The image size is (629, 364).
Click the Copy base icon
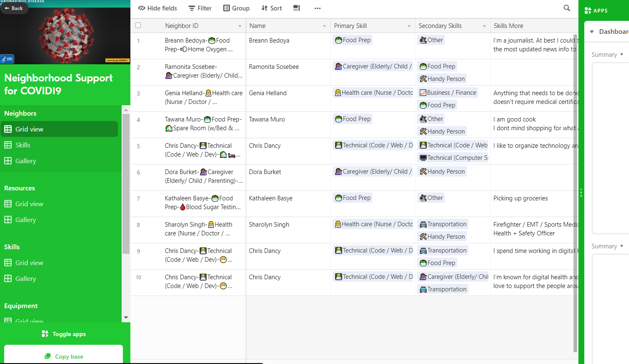click(48, 356)
